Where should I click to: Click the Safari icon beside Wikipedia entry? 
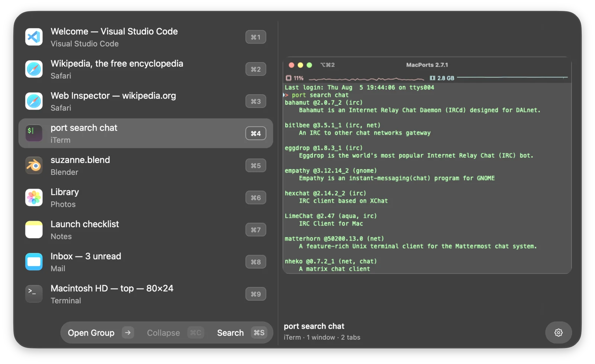click(34, 69)
